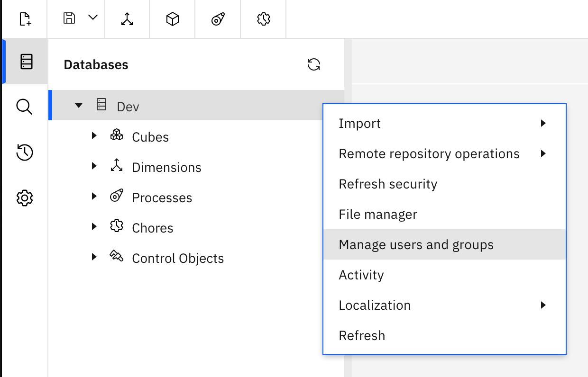The height and width of the screenshot is (377, 588).
Task: Click the Chores tree icon
Action: [116, 226]
